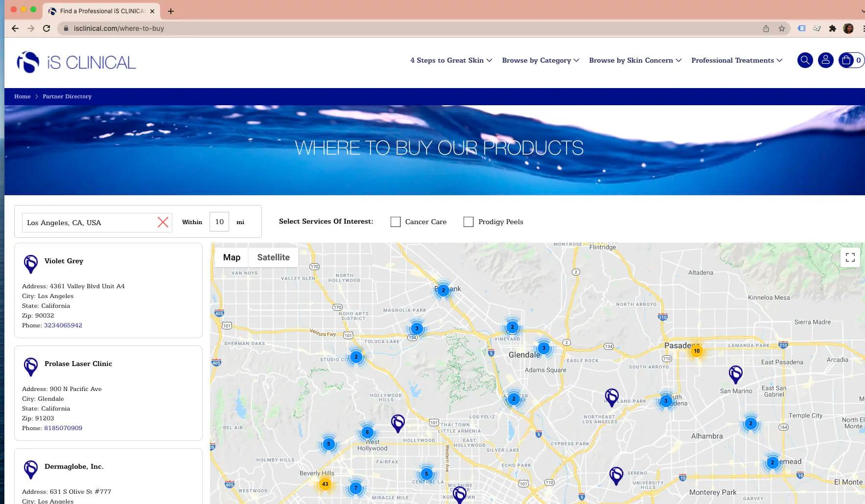Select the Violet Grey map pin icon

[x=31, y=264]
